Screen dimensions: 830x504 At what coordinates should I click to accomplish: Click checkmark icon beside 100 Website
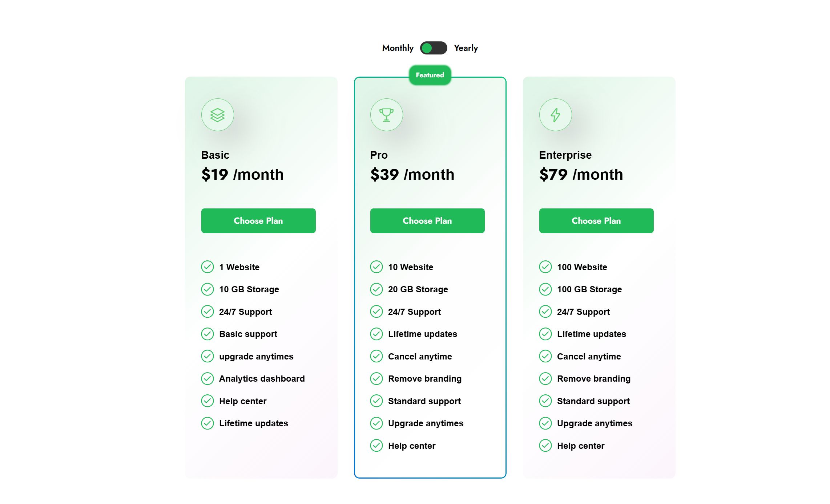coord(545,267)
